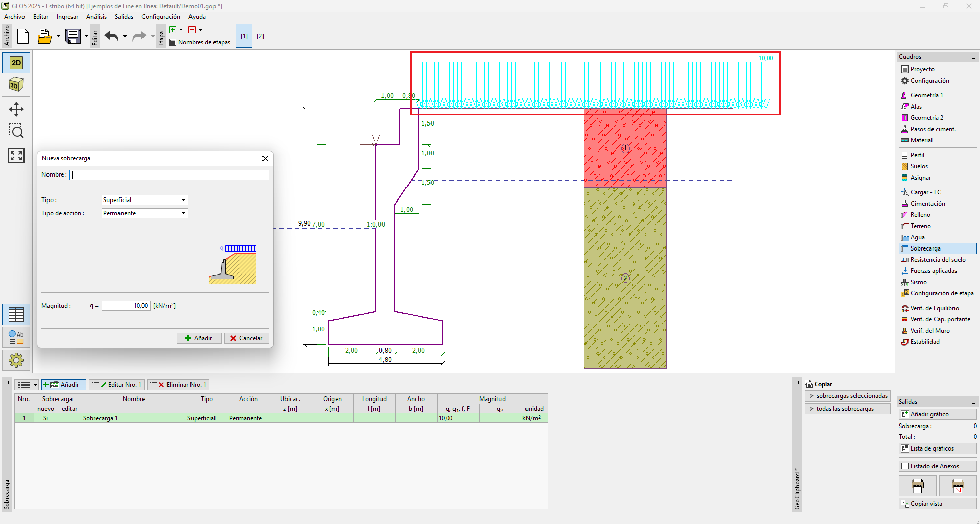980x524 pixels.
Task: Click Eliminar Nro. 1
Action: (178, 385)
